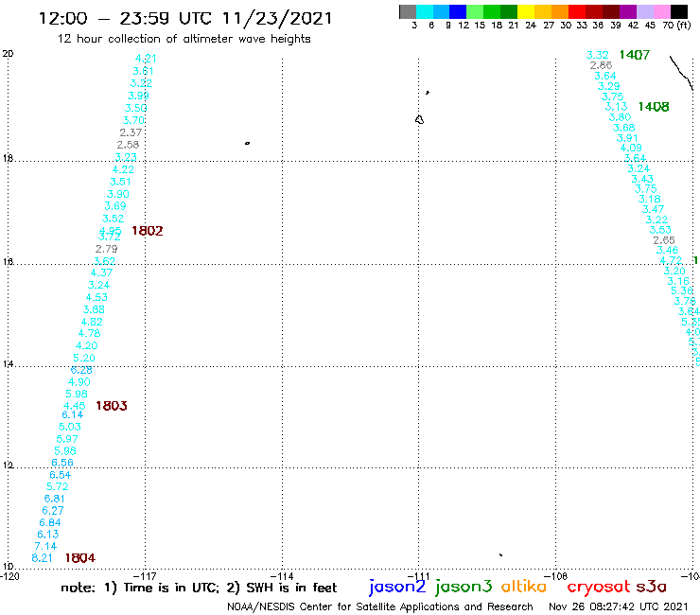Select track label 1804
700x615 pixels.
pyautogui.click(x=80, y=558)
